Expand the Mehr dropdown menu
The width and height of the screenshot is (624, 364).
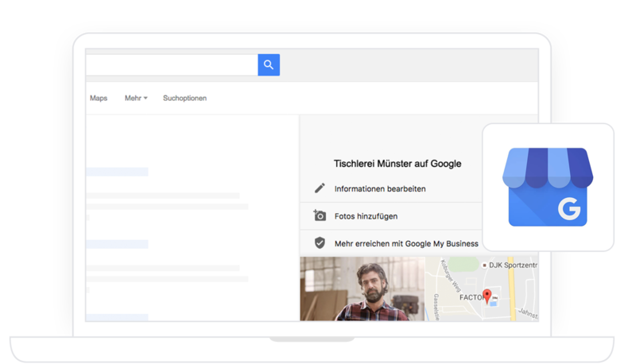(x=135, y=98)
